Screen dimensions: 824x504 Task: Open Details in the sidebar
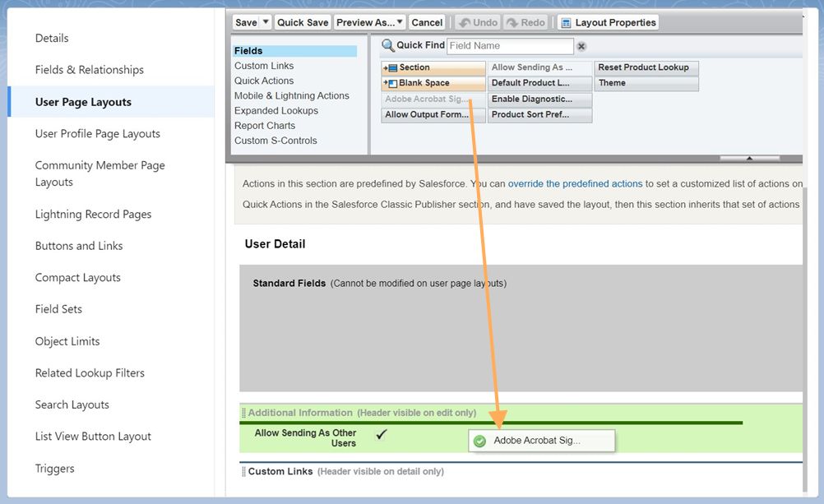pyautogui.click(x=52, y=38)
